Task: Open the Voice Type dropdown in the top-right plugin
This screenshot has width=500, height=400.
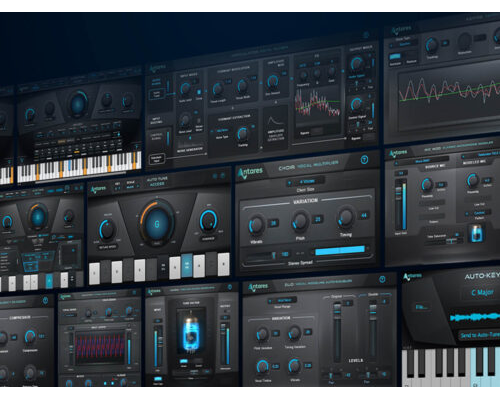Action: coord(404,44)
